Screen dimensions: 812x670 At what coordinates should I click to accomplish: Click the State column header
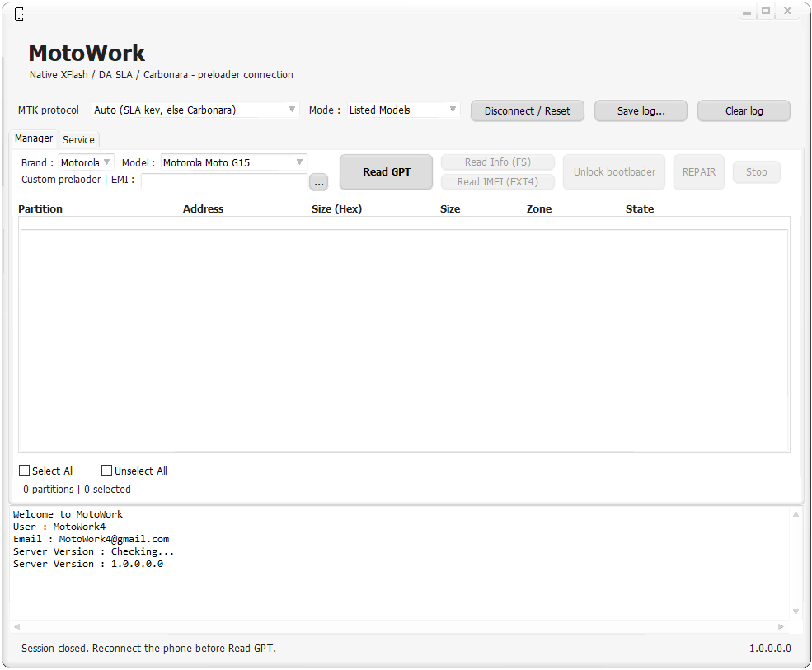[x=640, y=208]
